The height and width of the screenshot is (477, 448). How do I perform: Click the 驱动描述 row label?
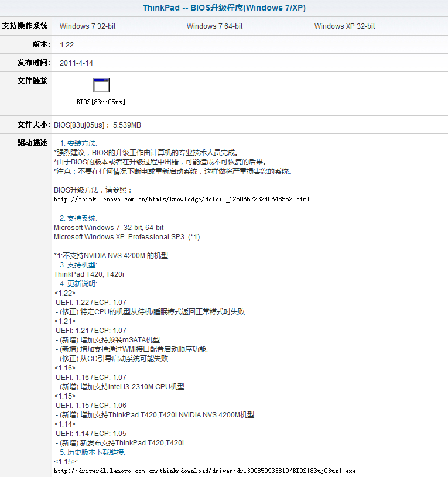34,143
